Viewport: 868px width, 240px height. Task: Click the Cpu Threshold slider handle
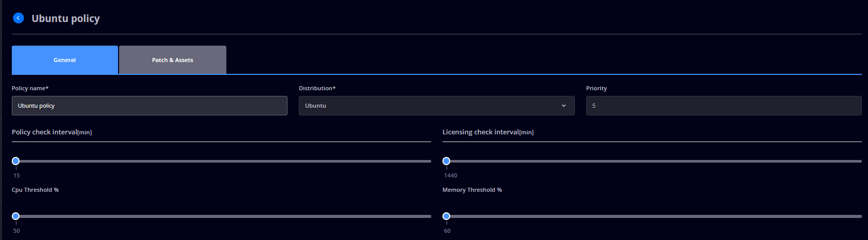(x=16, y=216)
